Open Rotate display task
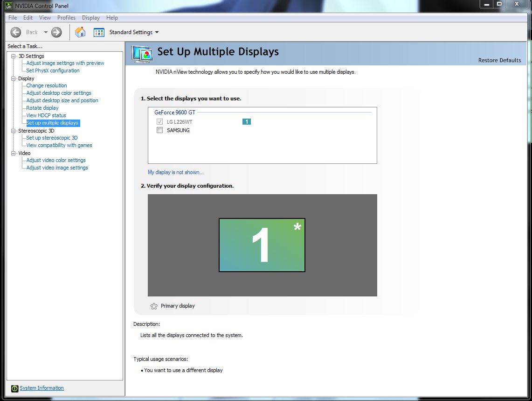 point(42,108)
